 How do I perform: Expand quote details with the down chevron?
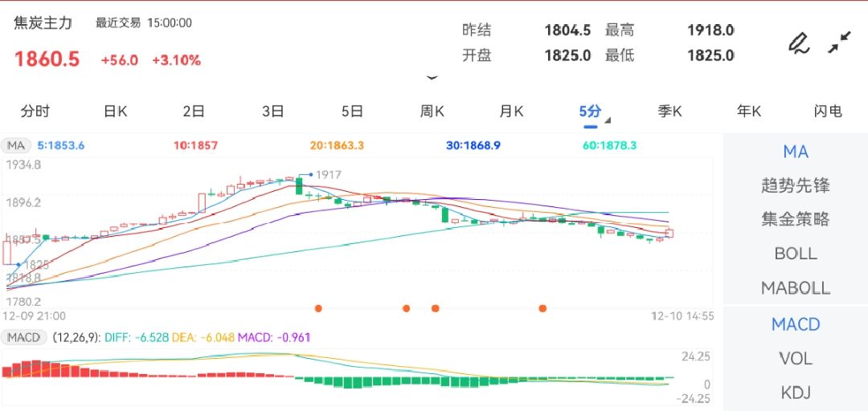pos(432,78)
